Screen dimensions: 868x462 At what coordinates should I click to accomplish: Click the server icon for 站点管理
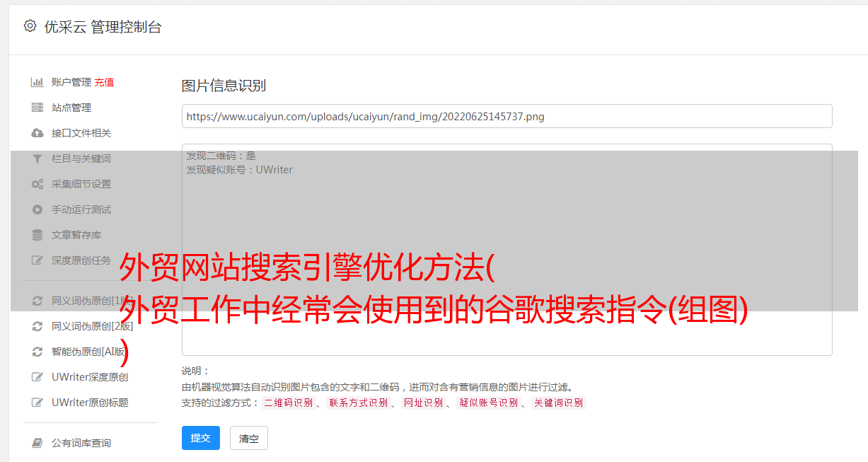pyautogui.click(x=37, y=108)
